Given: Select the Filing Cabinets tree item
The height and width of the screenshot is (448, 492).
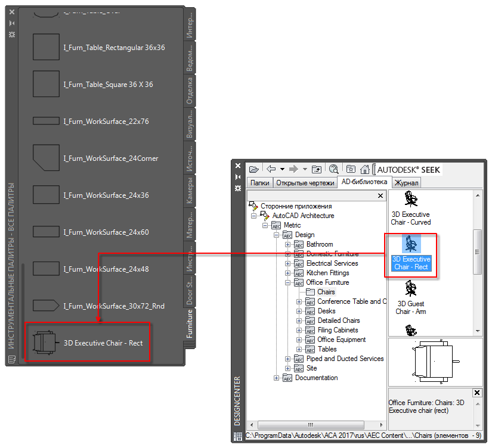Looking at the screenshot, I should point(338,330).
